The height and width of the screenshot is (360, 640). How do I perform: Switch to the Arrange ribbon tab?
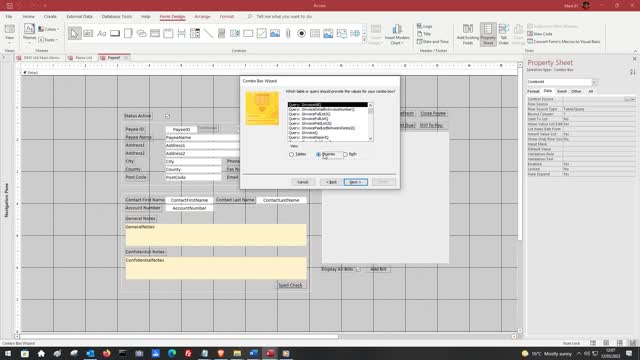click(x=202, y=17)
